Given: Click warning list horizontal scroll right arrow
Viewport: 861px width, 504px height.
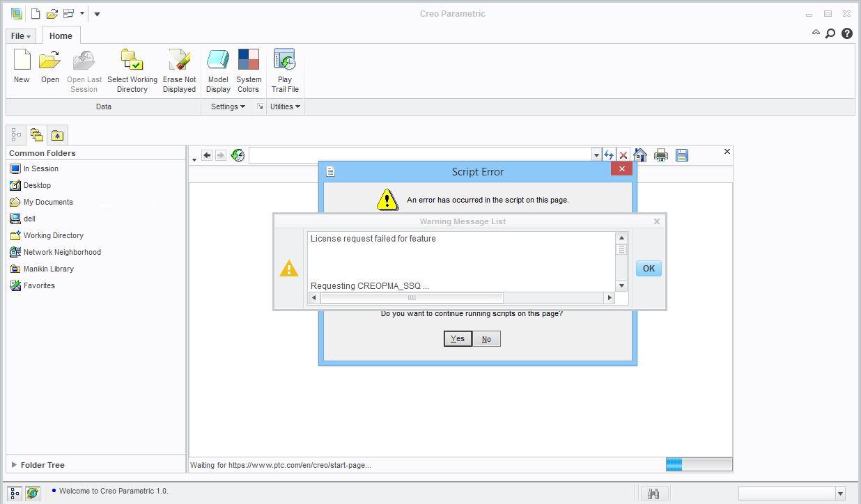Looking at the screenshot, I should click(610, 297).
